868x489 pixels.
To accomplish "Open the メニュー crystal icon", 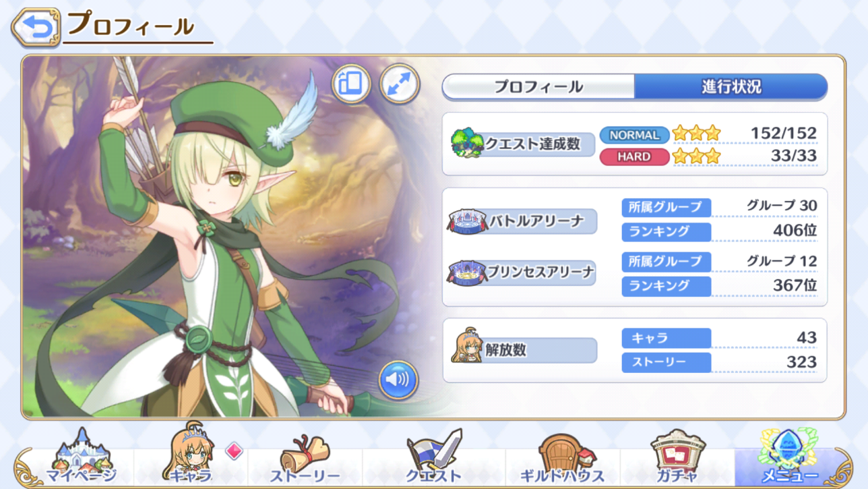I will pos(789,457).
